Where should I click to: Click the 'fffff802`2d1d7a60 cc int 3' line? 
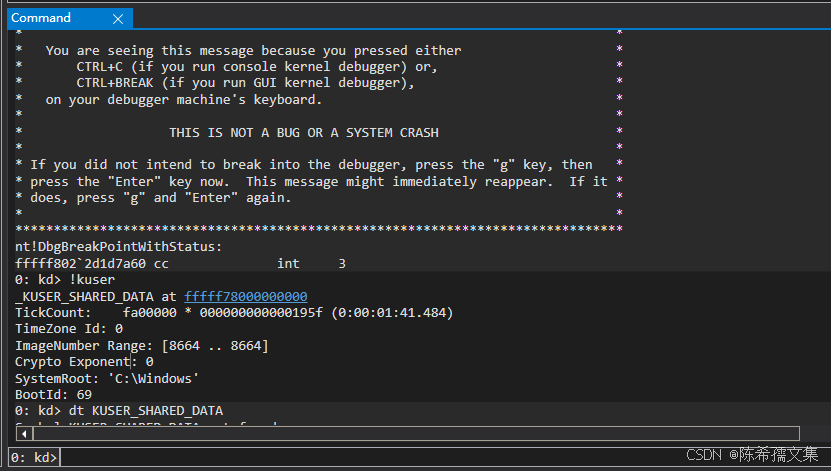pyautogui.click(x=180, y=263)
